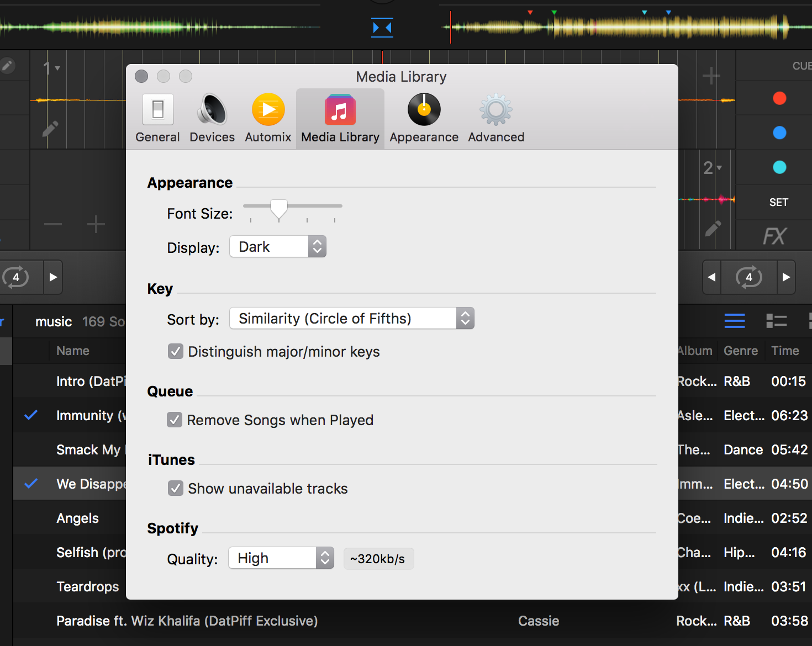
Task: Click the left deck loop forward arrow
Action: 53,277
